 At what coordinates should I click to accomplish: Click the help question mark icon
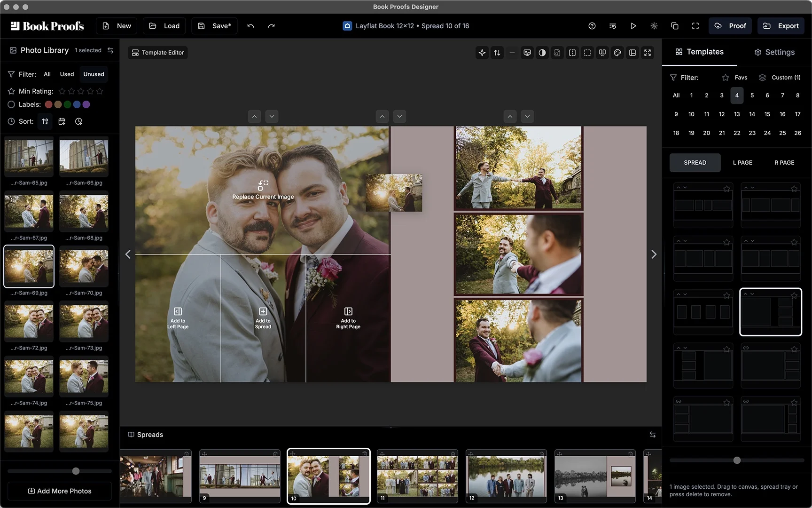592,26
